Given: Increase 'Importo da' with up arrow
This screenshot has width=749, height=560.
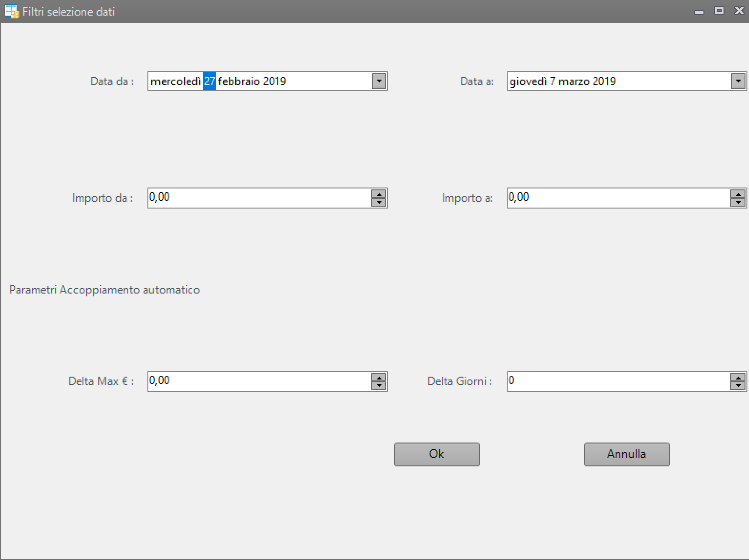Looking at the screenshot, I should pyautogui.click(x=379, y=194).
